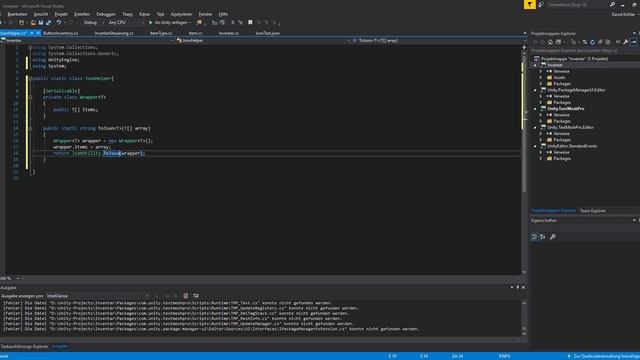Select the Projektmappe "Inventar" root node
Screen dimensions: 640x360
pyautogui.click(x=574, y=59)
